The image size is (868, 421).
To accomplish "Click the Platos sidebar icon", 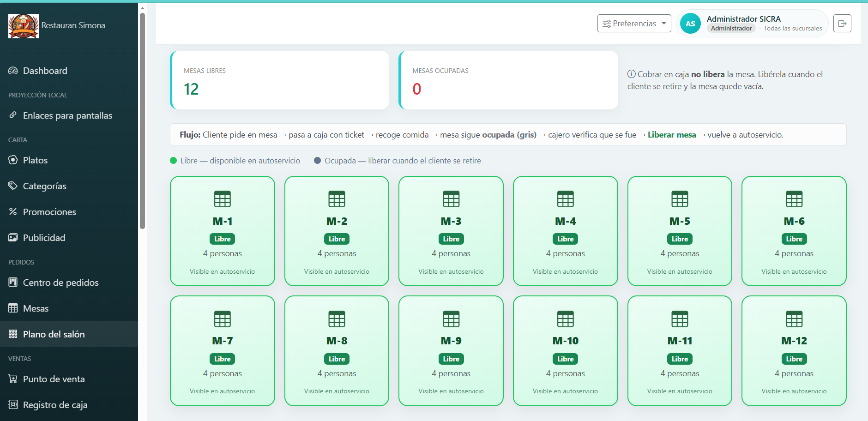I will pos(13,160).
